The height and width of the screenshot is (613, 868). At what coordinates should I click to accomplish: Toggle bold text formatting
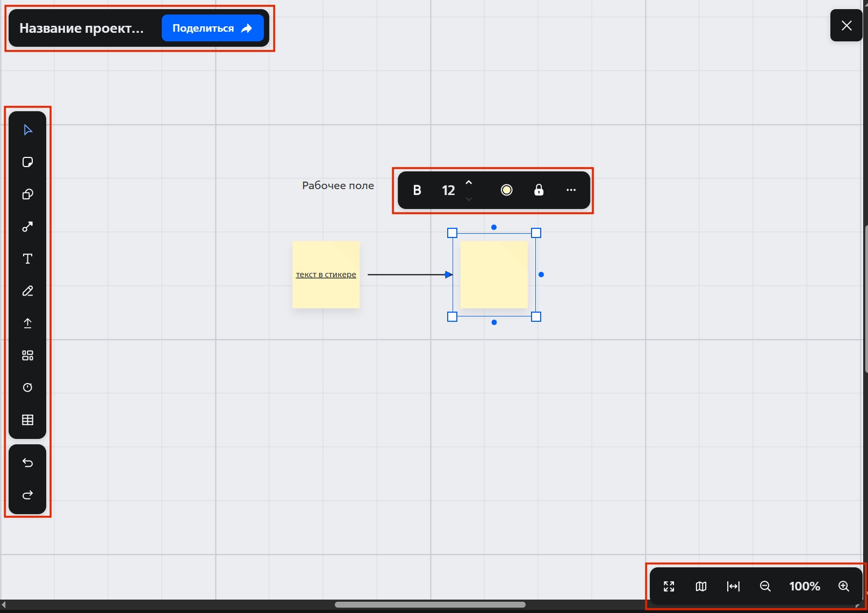[x=417, y=190]
